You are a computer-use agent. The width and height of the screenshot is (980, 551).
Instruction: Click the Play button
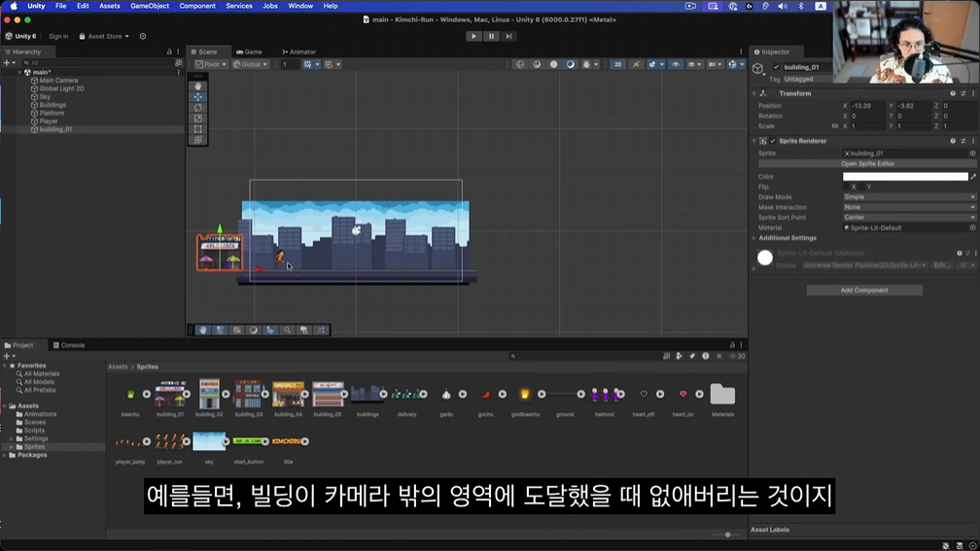coord(473,36)
